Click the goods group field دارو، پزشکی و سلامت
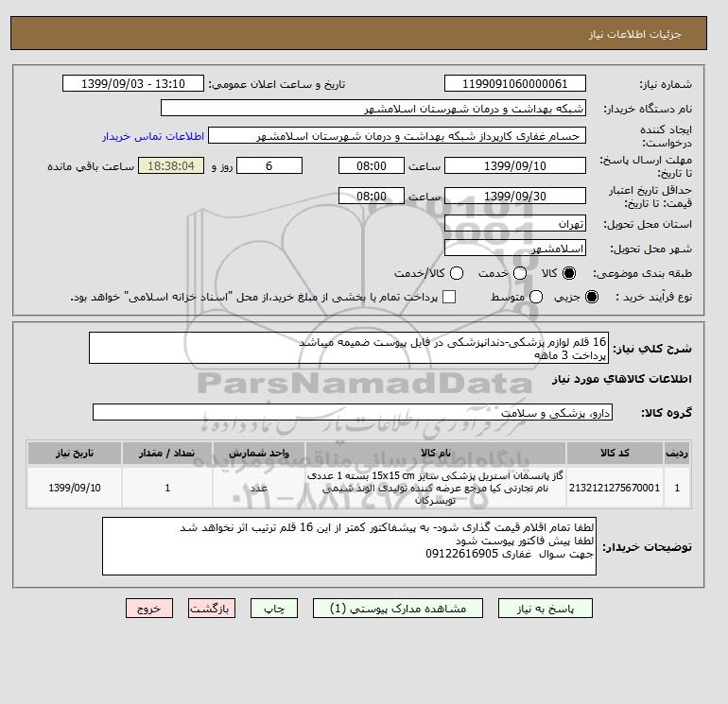The image size is (728, 704). pos(353,413)
